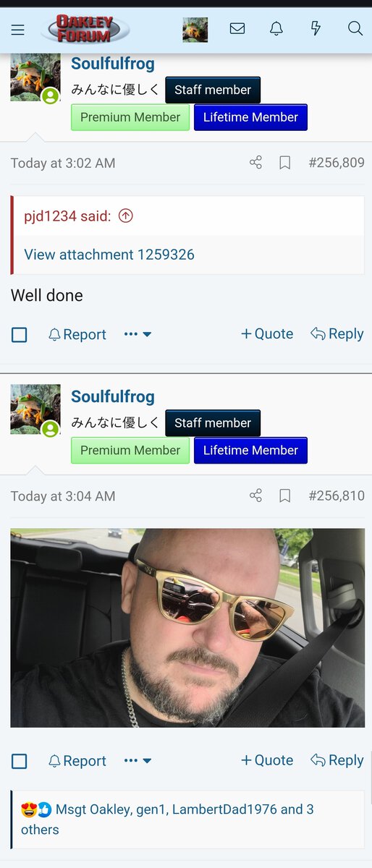Open the hamburger navigation menu
This screenshot has width=372, height=868.
pyautogui.click(x=18, y=30)
